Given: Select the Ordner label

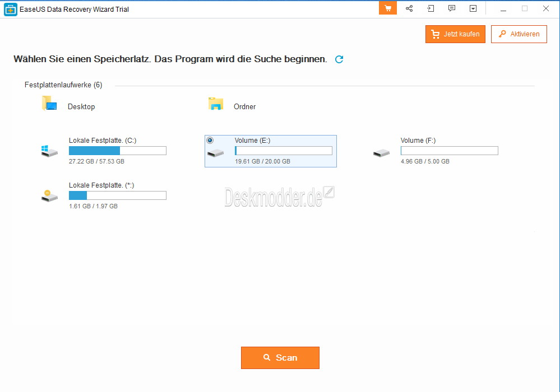Looking at the screenshot, I should pos(244,106).
